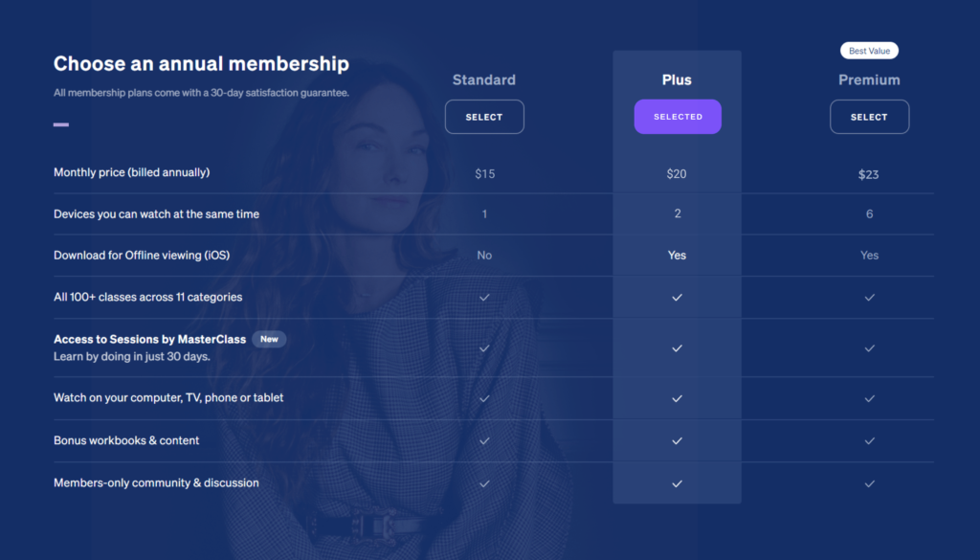This screenshot has width=980, height=560.
Task: Click the Yes value for Plus offline download
Action: click(x=678, y=256)
